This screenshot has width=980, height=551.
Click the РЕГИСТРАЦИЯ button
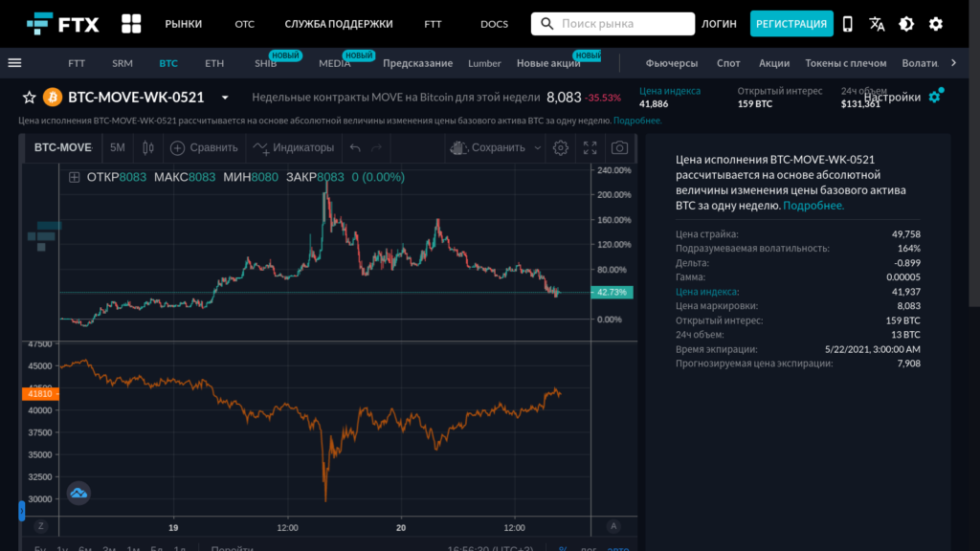(791, 23)
